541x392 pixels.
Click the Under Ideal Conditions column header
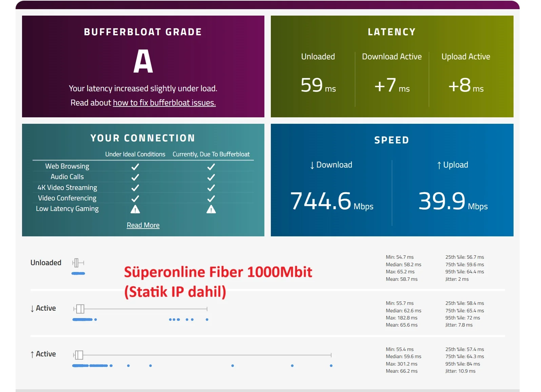(x=135, y=154)
